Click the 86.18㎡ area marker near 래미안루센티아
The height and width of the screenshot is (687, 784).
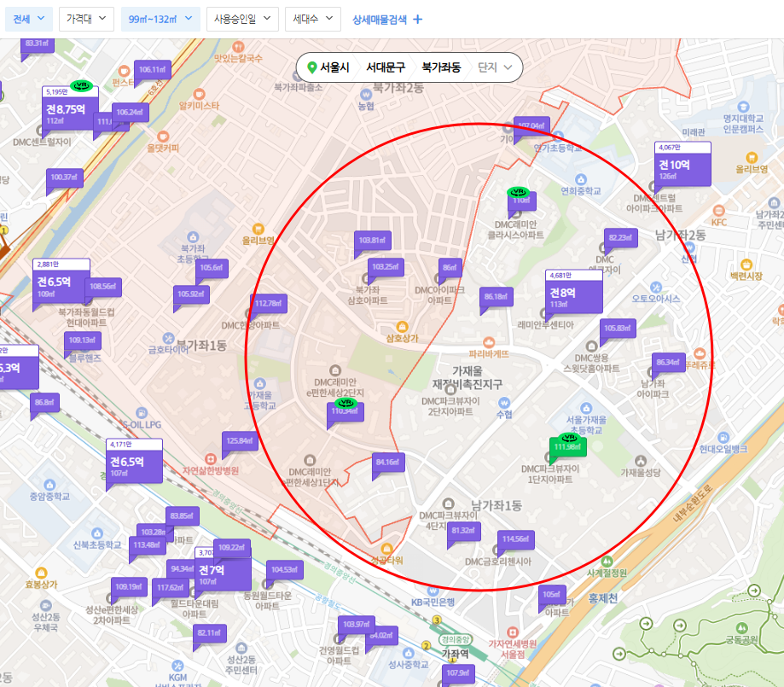click(x=496, y=295)
